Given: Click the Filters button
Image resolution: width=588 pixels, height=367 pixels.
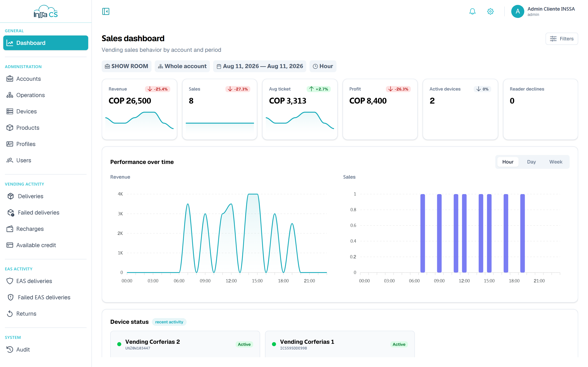Looking at the screenshot, I should [562, 39].
